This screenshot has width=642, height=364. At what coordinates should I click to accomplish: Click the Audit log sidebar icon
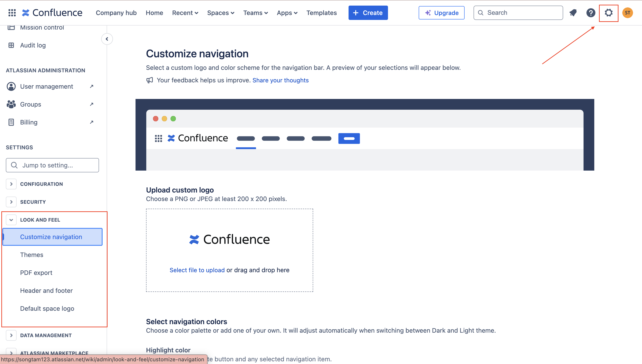pyautogui.click(x=11, y=45)
